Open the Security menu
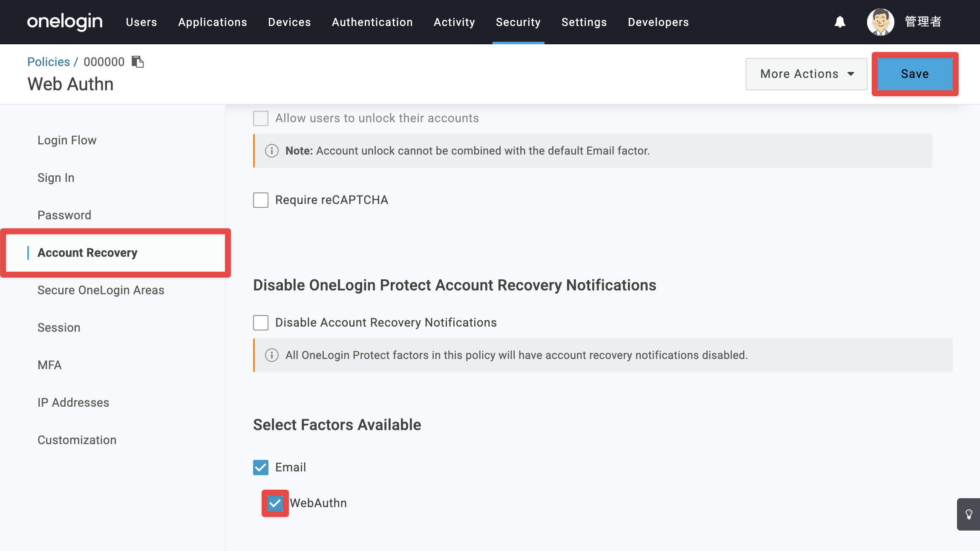 tap(518, 22)
